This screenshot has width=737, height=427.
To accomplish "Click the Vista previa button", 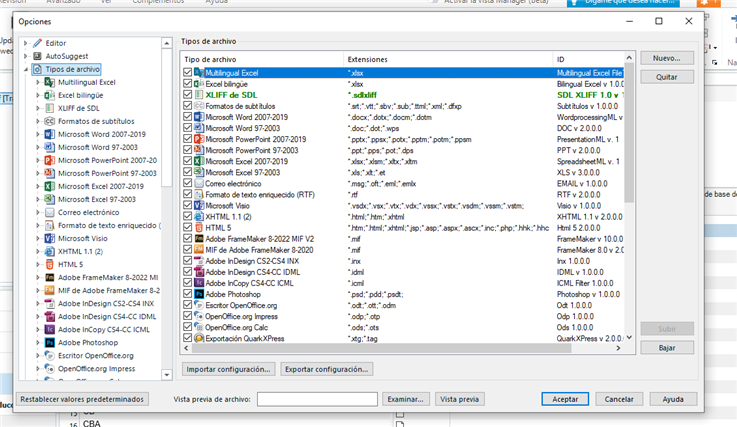I will click(460, 399).
